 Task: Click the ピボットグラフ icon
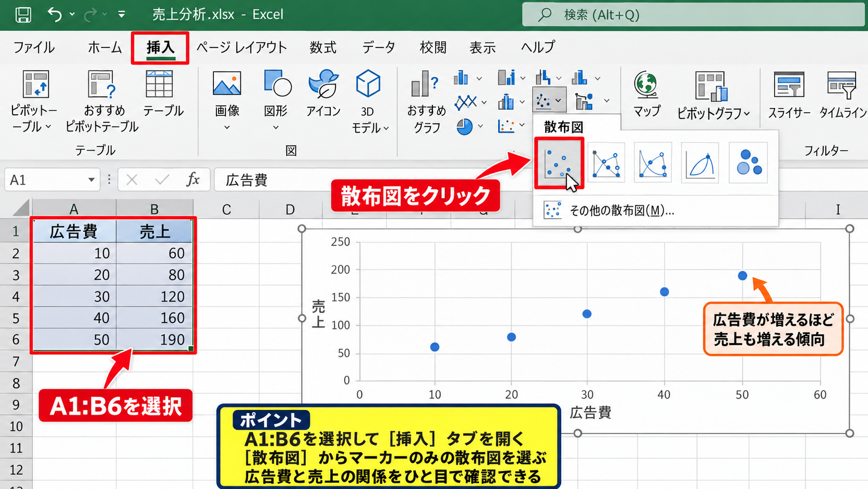(x=711, y=86)
